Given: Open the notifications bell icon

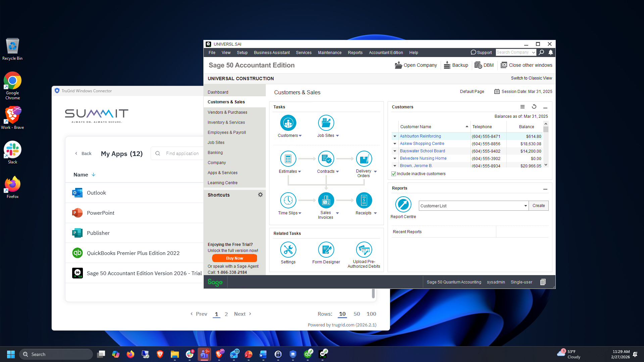Looking at the screenshot, I should pos(551,52).
